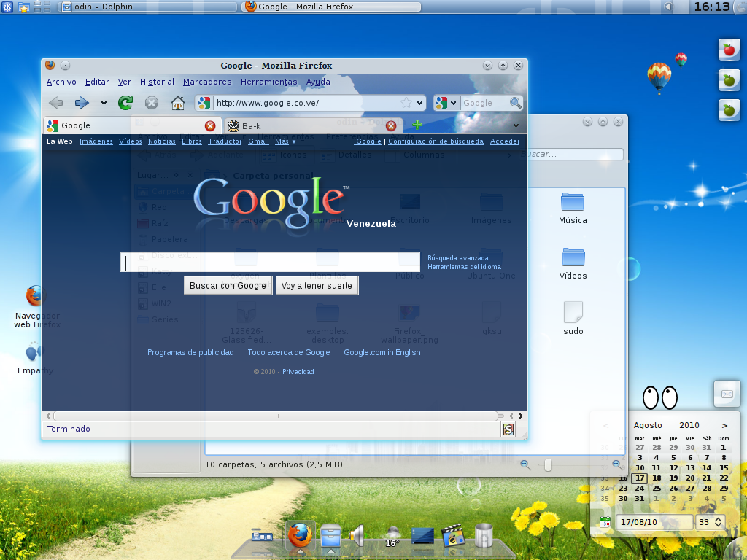Open the Gmail link
747x560 pixels.
point(259,141)
